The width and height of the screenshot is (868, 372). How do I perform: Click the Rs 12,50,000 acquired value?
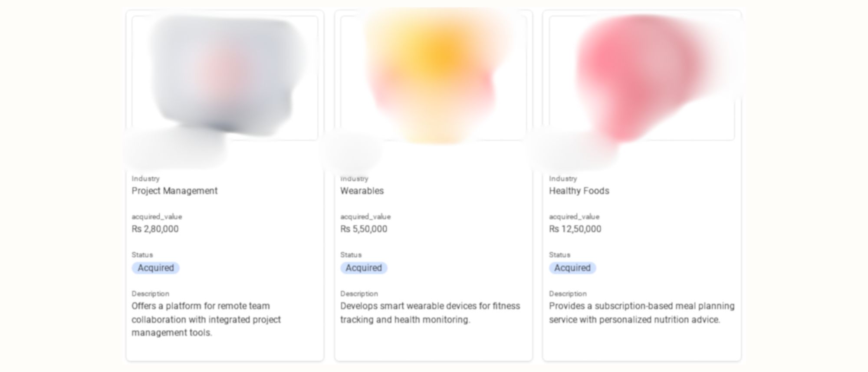575,229
